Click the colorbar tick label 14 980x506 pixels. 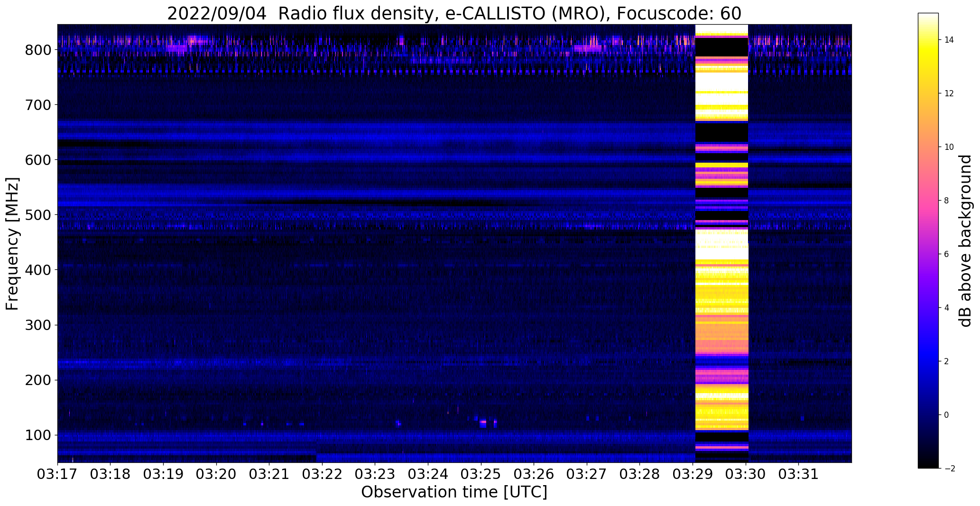pos(949,40)
